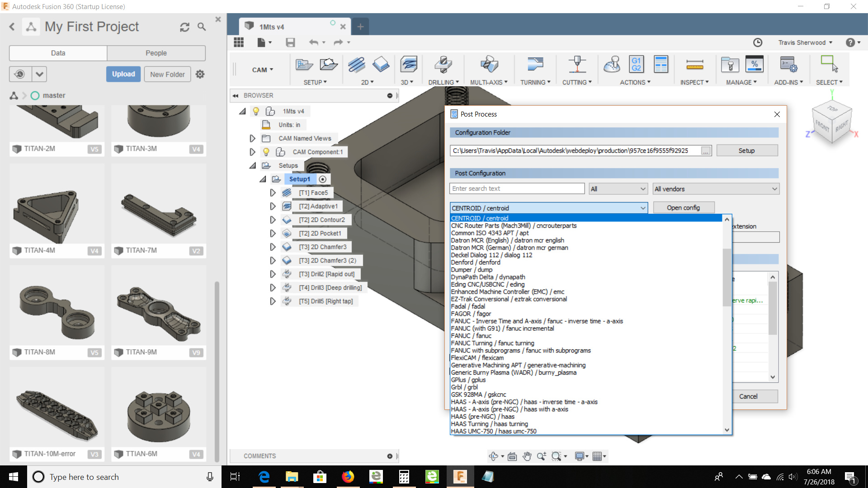Screen dimensions: 868x488
Task: Click the Windows Start button
Action: (x=14, y=477)
